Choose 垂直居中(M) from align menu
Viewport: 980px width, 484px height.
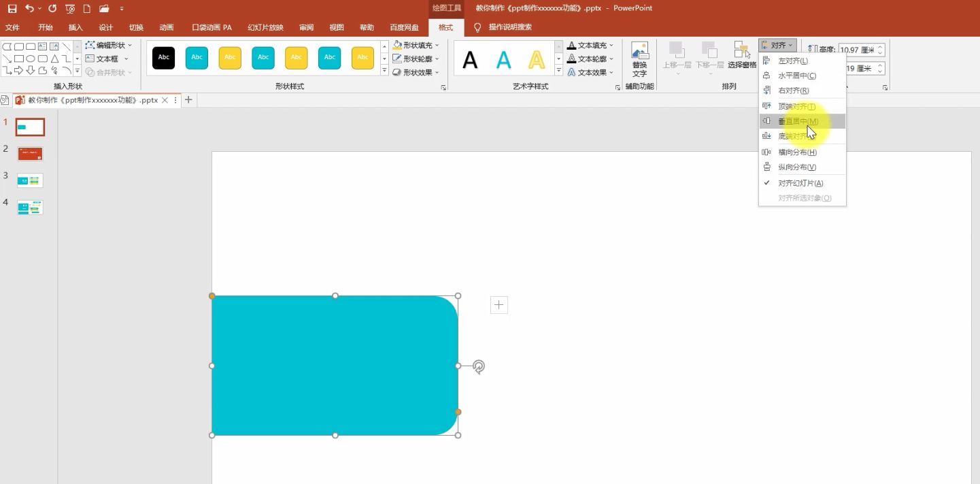(802, 121)
